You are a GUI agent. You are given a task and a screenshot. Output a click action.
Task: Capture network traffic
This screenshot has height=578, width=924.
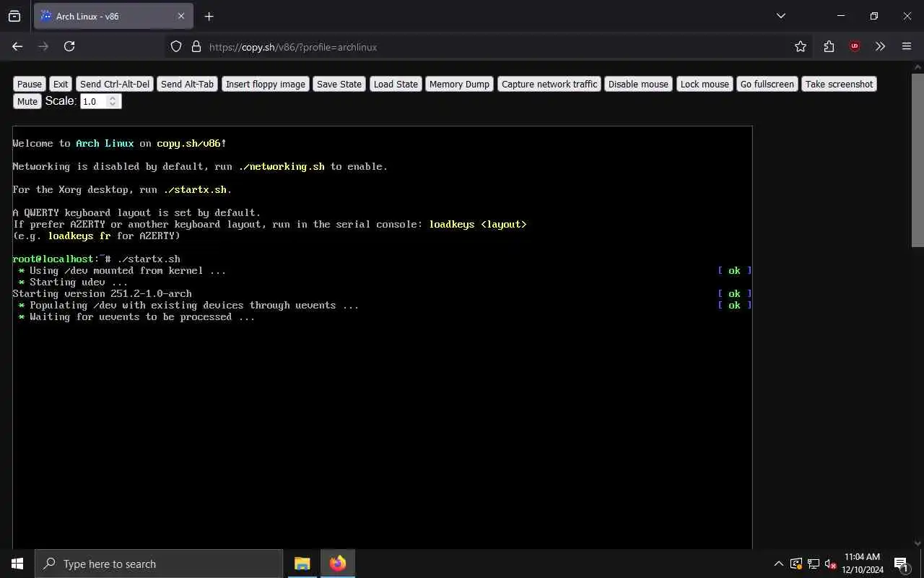pos(549,84)
